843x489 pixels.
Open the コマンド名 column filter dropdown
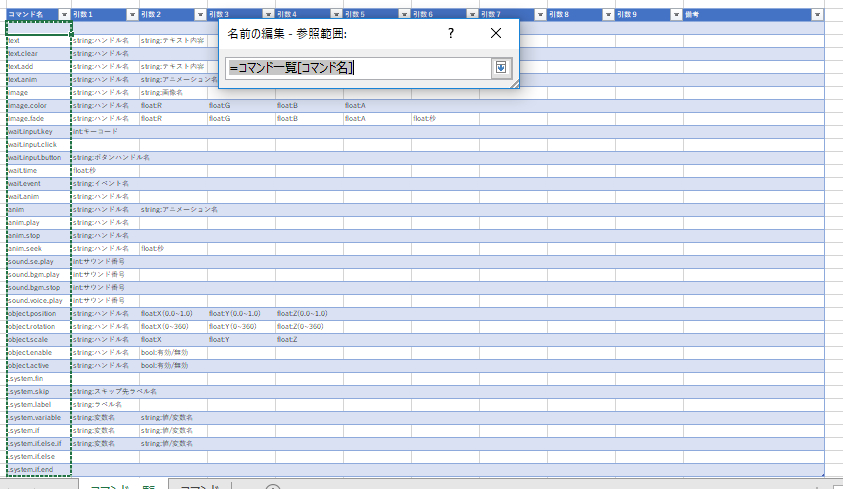[64, 15]
